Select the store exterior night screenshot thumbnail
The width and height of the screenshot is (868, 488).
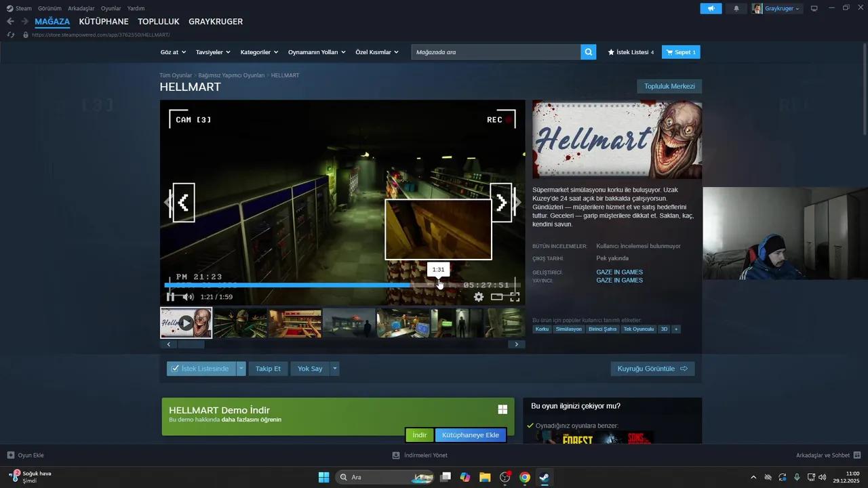coord(349,323)
